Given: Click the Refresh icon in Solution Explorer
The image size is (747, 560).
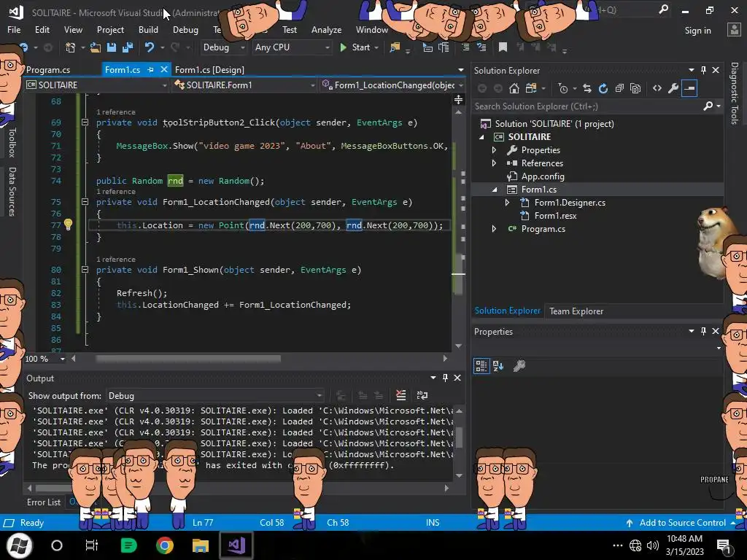Looking at the screenshot, I should (603, 88).
